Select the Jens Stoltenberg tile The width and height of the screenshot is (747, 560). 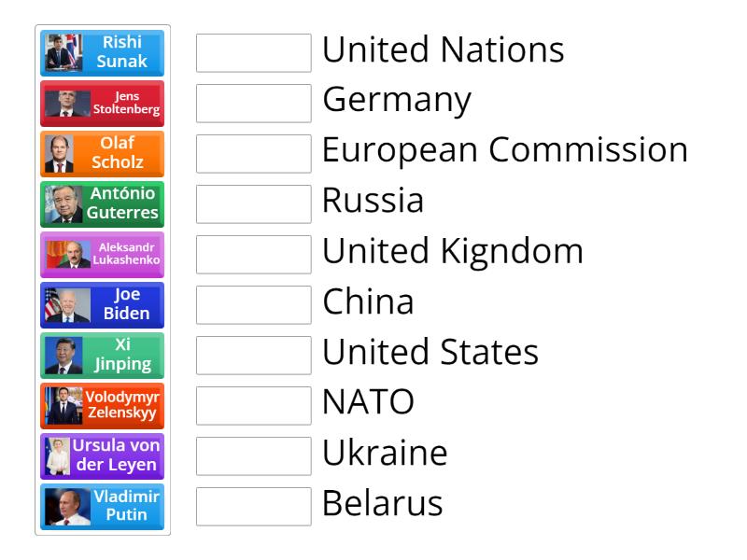click(102, 104)
